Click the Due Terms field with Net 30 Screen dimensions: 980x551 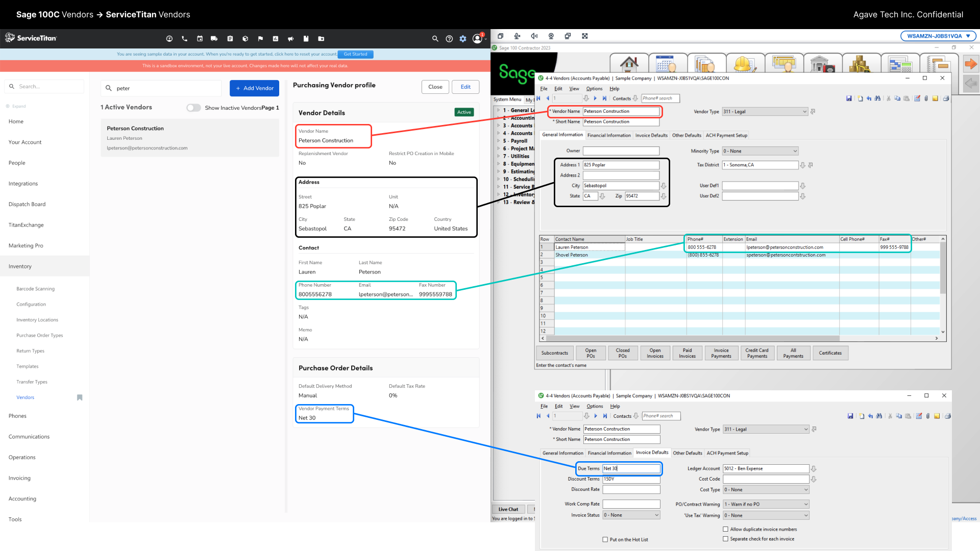pyautogui.click(x=631, y=468)
